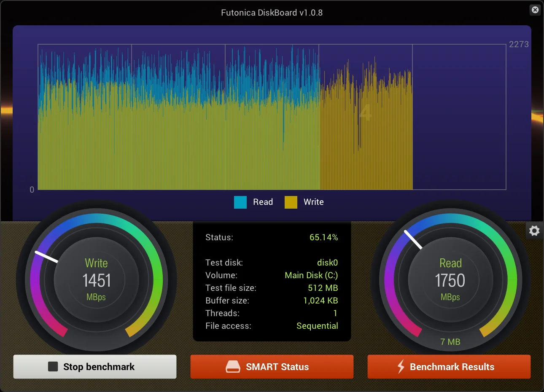Click the graph's 0 axis label
This screenshot has width=544, height=392.
click(x=32, y=190)
